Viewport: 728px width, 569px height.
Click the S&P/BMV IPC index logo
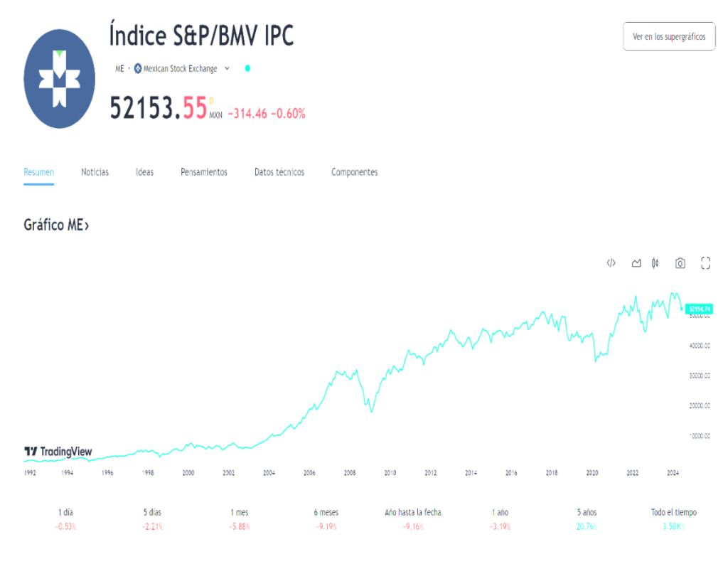(60, 79)
